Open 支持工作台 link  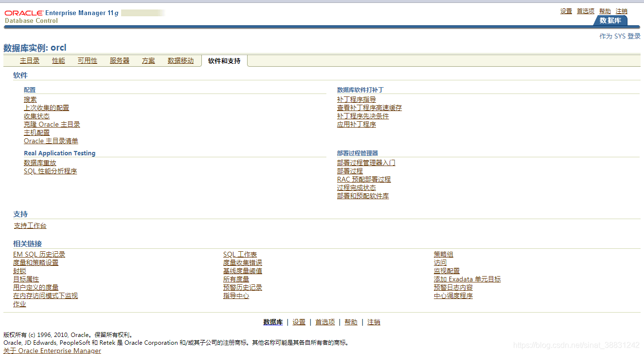pyautogui.click(x=30, y=226)
